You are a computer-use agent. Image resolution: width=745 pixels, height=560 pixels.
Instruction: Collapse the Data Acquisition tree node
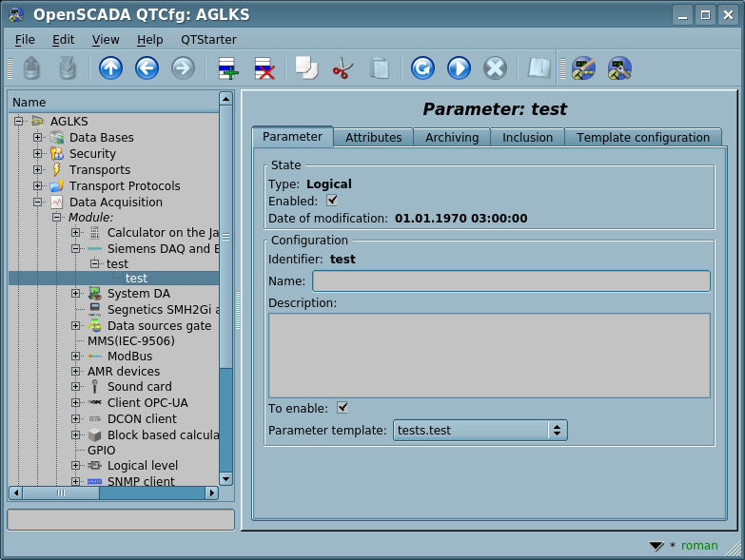tap(38, 203)
